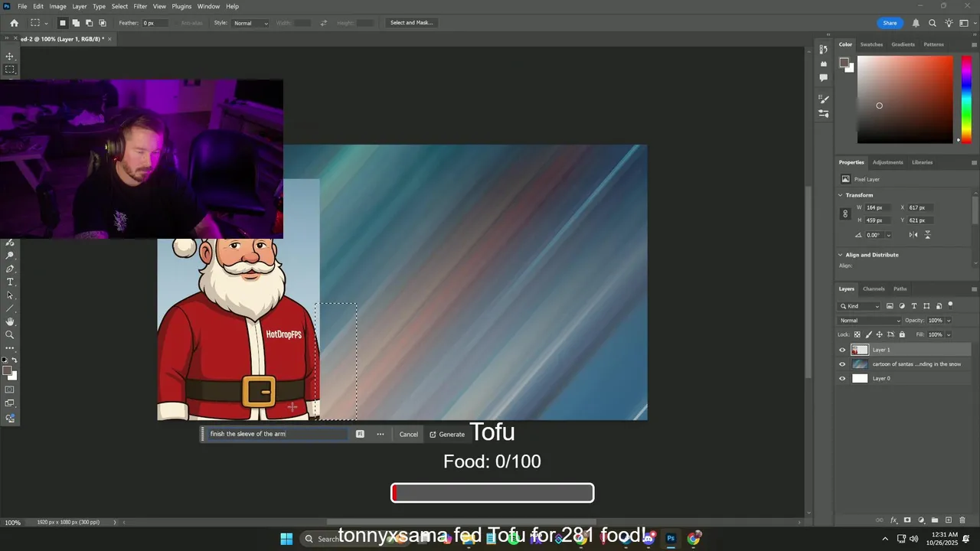
Task: Click the hue spectrum slider
Action: (x=967, y=99)
